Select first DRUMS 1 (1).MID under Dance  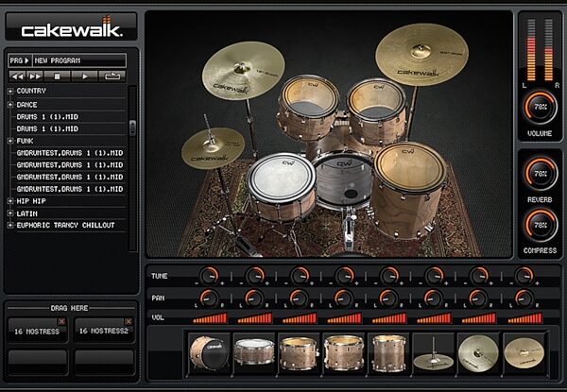47,117
